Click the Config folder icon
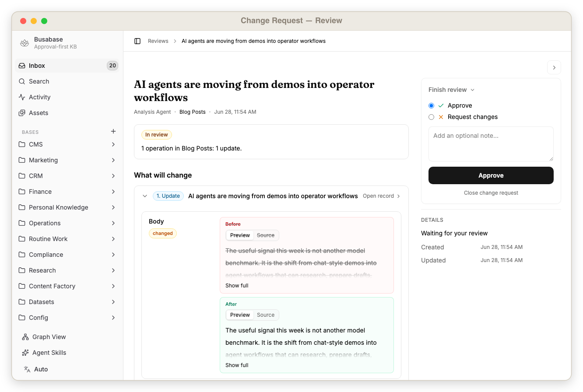Screen dimensions: 583x392 pos(22,318)
